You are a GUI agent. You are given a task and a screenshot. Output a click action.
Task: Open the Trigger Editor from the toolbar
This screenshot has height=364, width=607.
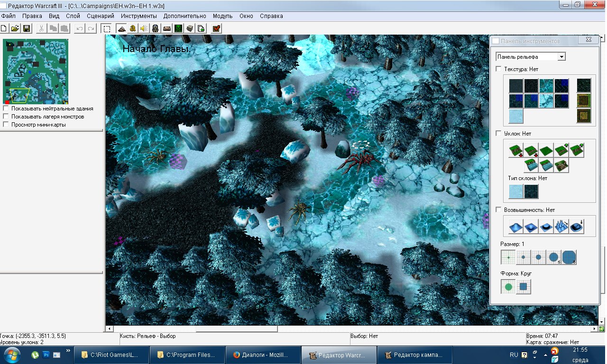pyautogui.click(x=132, y=28)
